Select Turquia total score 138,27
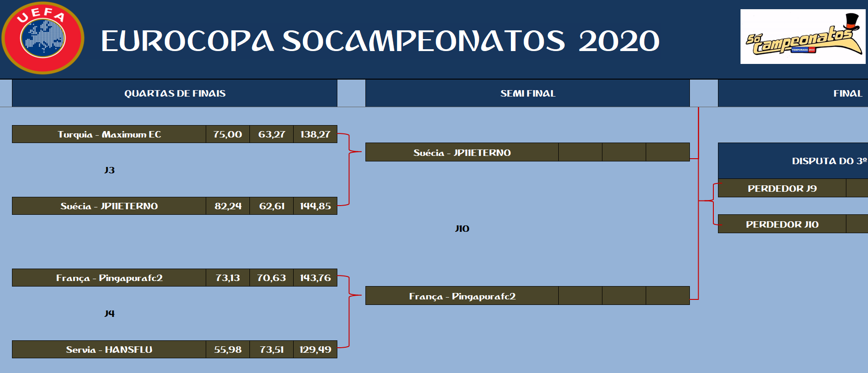 pyautogui.click(x=315, y=134)
